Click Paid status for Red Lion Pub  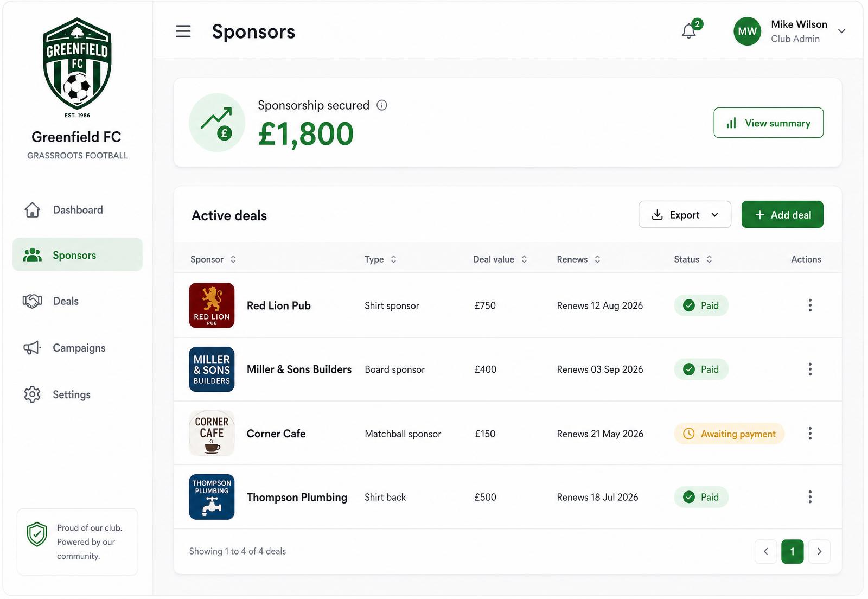[701, 305]
